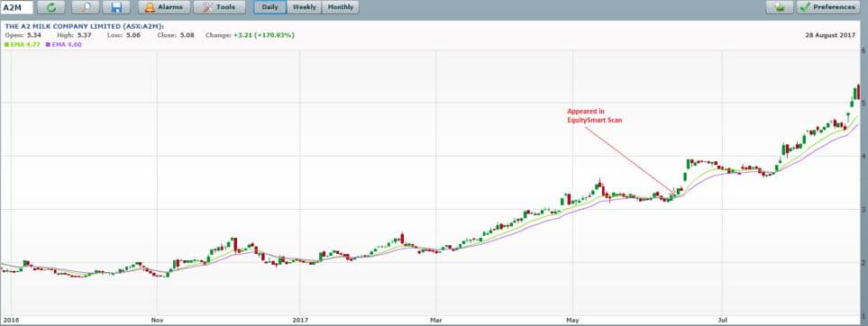868x326 pixels.
Task: Open the Tools menu button
Action: 219,7
